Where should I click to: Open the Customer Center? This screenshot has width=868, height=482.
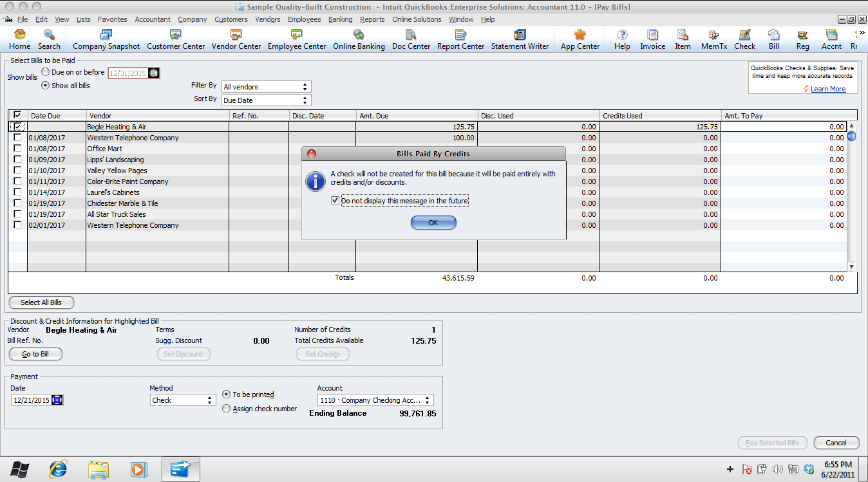click(x=176, y=40)
